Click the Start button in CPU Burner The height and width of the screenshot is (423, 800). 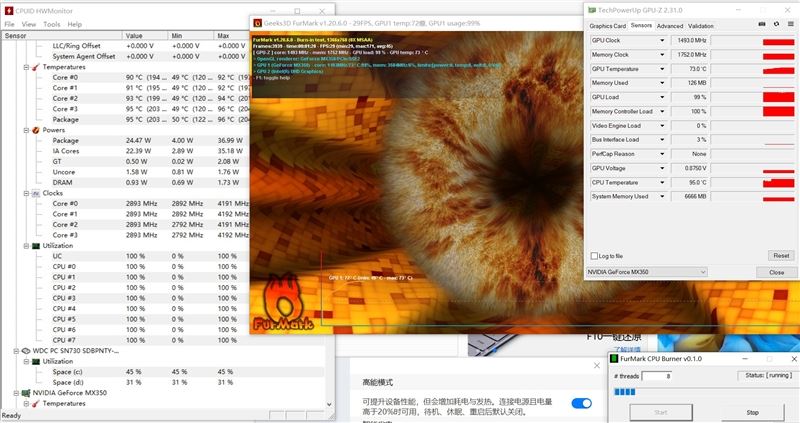[661, 412]
